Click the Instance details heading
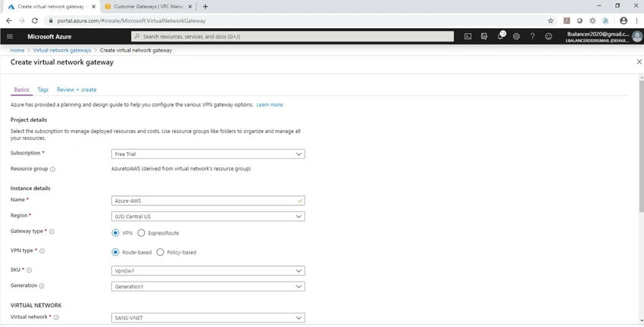The image size is (644, 327). pos(30,188)
